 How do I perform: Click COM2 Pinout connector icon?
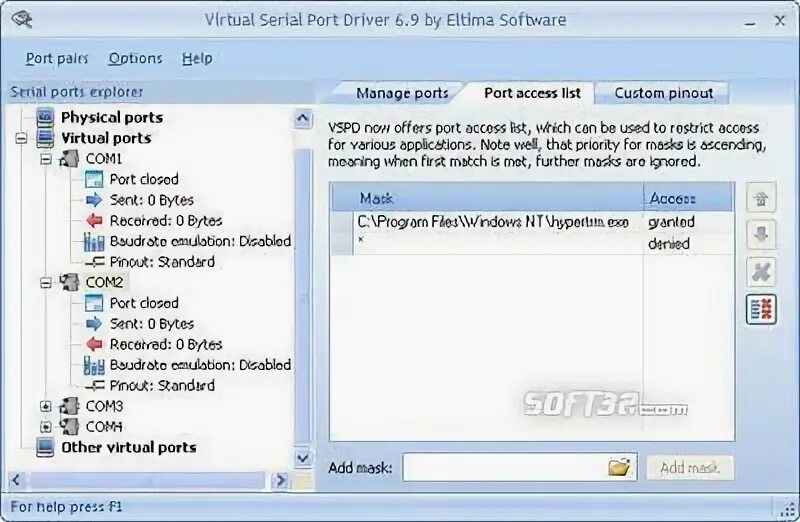(95, 386)
